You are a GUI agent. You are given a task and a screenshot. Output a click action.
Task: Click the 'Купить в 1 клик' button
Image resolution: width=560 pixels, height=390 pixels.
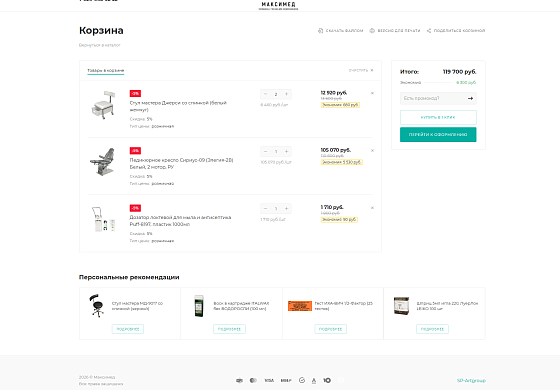coord(438,117)
